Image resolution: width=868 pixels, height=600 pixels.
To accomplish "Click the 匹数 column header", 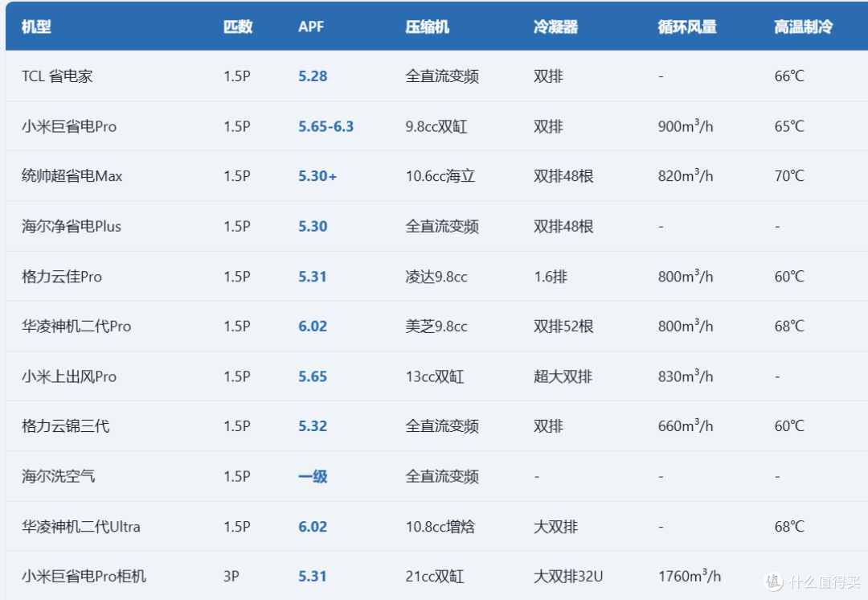I will pyautogui.click(x=238, y=27).
